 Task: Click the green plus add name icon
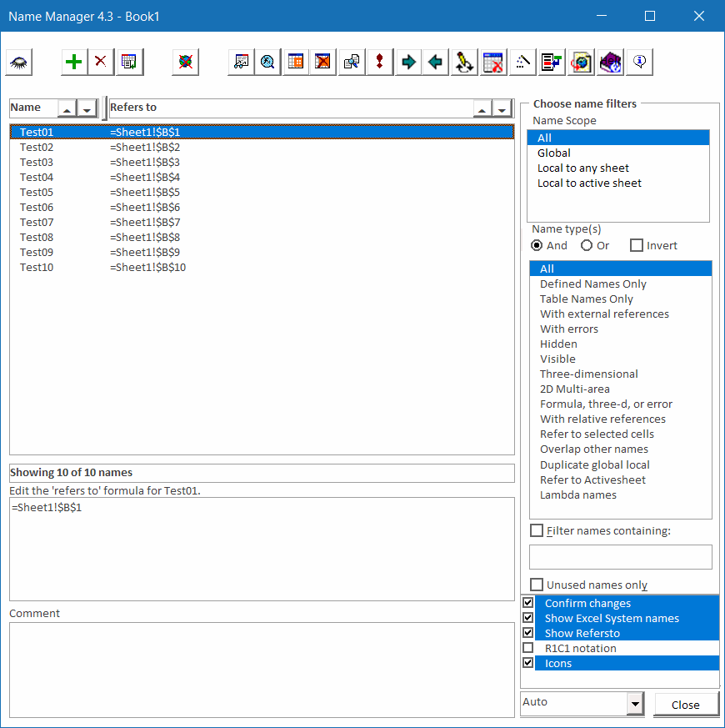click(x=74, y=62)
